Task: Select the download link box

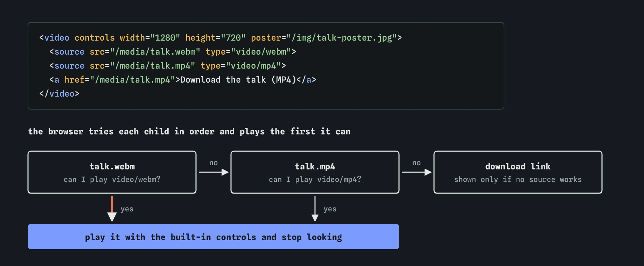Action: (x=518, y=172)
